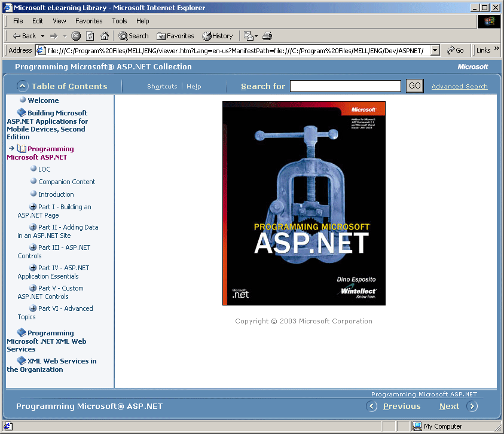504x434 pixels.
Task: Click the My Computer zone status indicator
Action: click(438, 426)
